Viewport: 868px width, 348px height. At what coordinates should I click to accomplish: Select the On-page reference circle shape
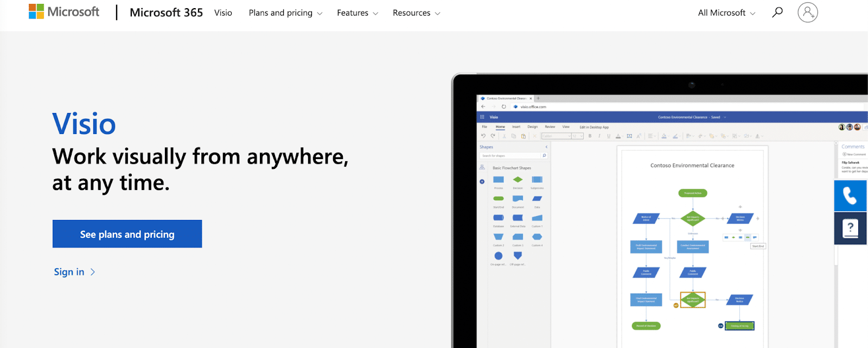(x=499, y=256)
